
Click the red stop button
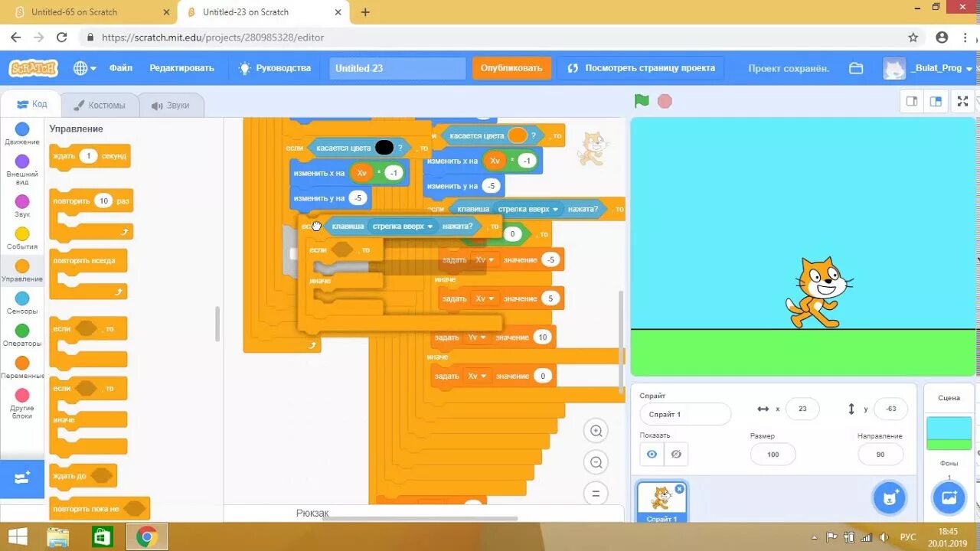click(665, 101)
